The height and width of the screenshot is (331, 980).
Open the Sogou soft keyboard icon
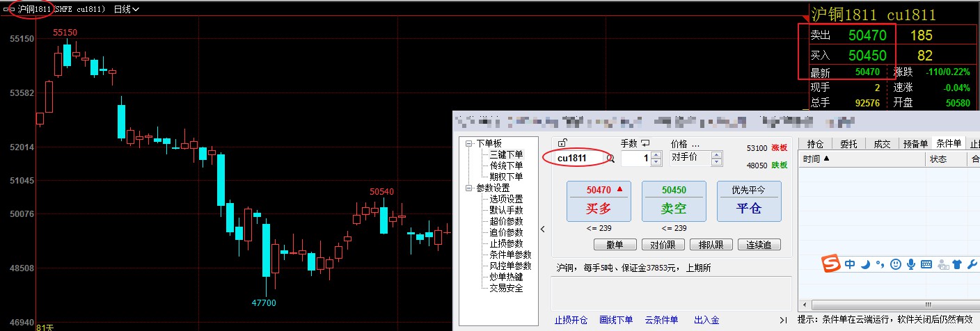tap(926, 264)
